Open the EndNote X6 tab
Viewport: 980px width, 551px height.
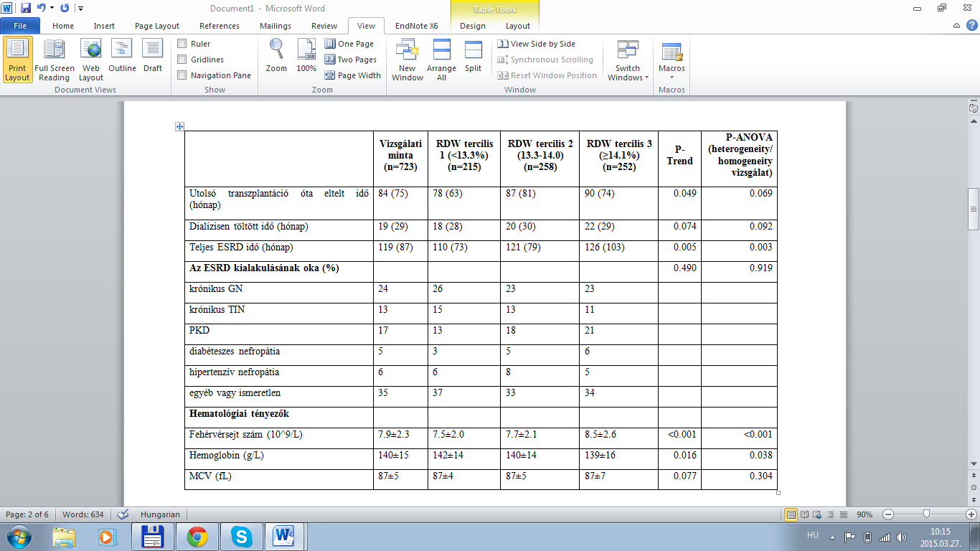(x=417, y=26)
